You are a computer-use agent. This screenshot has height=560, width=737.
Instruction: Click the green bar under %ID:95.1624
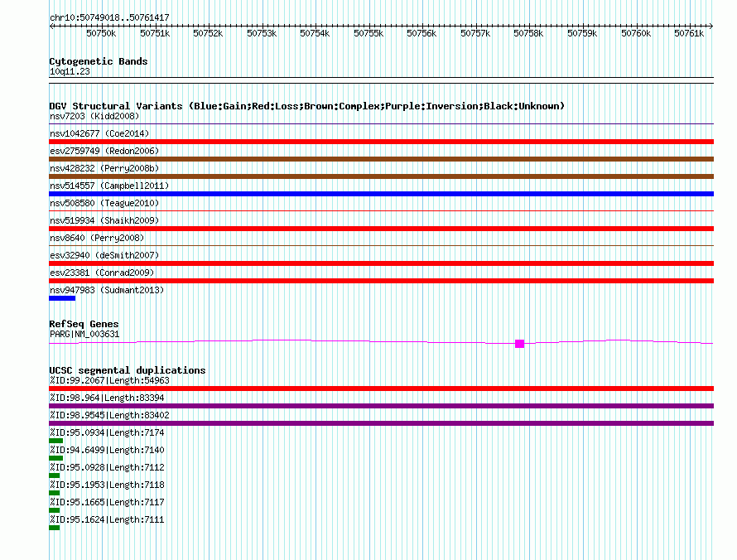tap(55, 528)
